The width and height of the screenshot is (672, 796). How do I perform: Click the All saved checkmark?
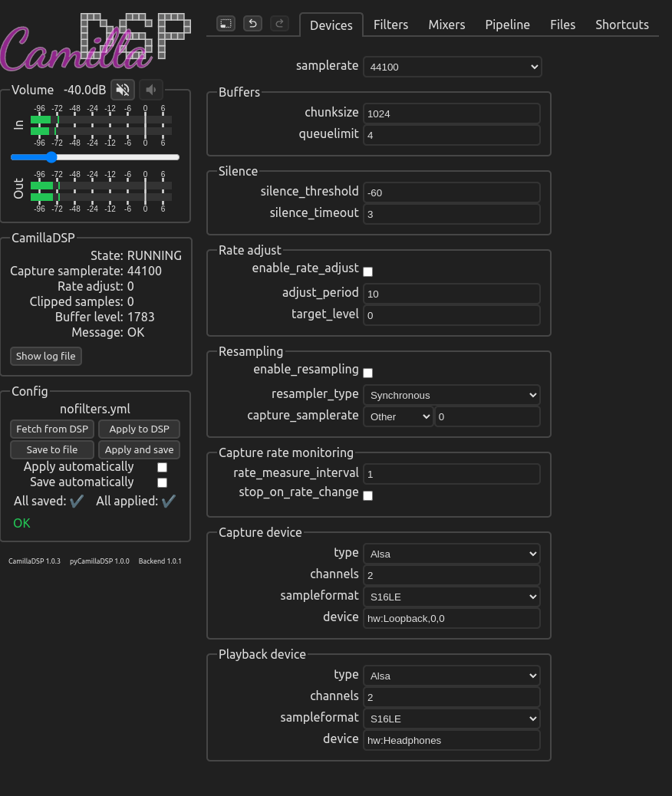pyautogui.click(x=77, y=501)
